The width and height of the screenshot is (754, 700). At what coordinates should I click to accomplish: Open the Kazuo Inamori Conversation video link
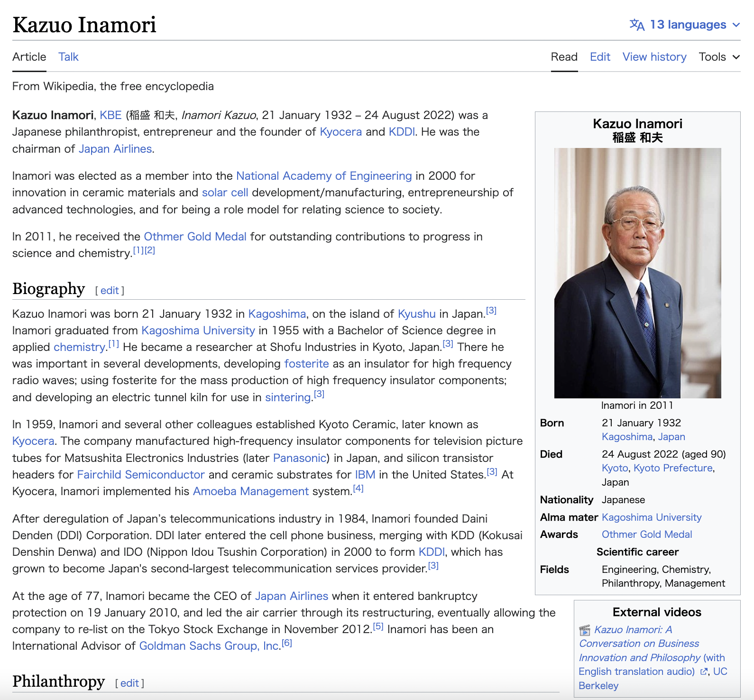click(652, 651)
